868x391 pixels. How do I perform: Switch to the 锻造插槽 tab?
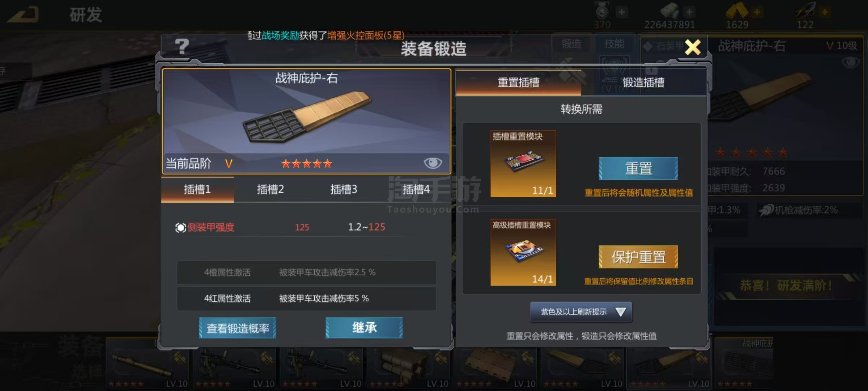[643, 83]
